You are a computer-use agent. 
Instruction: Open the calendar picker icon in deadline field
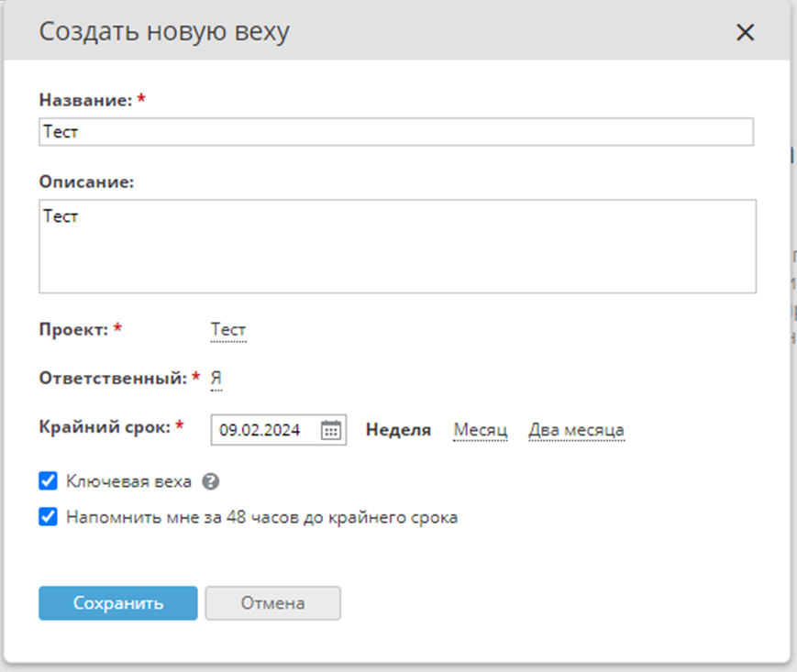point(331,430)
